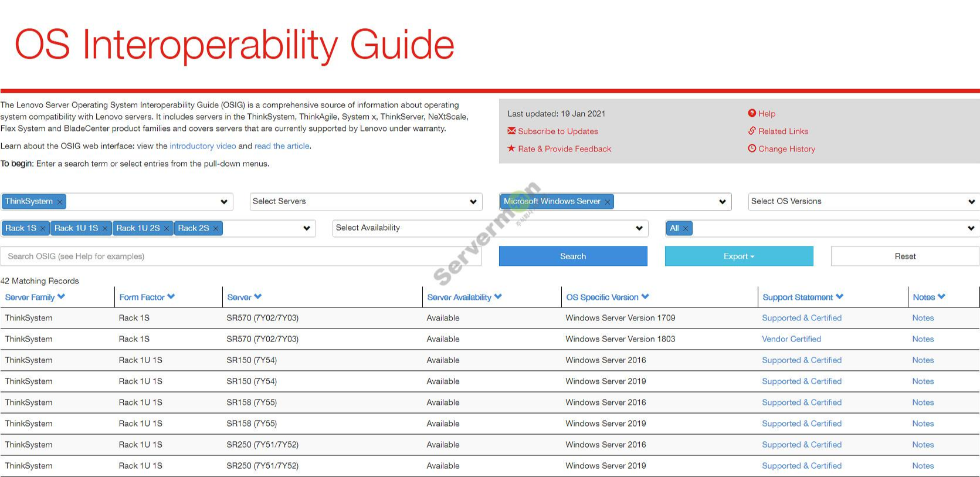980x477 pixels.
Task: Sort by Server column chevron
Action: pos(258,297)
